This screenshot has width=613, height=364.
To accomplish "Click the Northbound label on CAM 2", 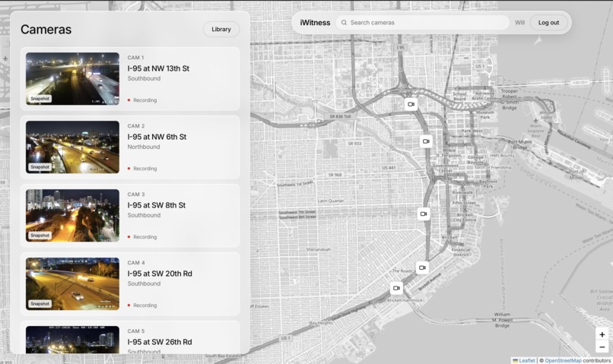I will click(144, 147).
